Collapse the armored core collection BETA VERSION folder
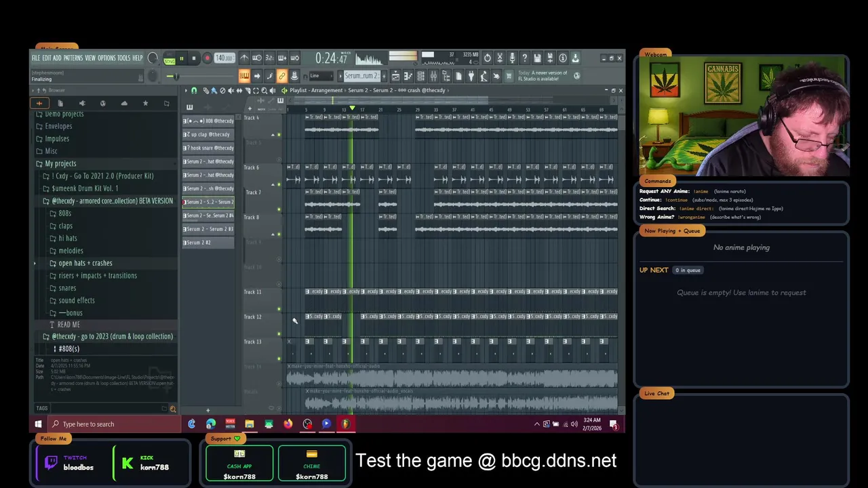The height and width of the screenshot is (488, 868). coord(112,201)
